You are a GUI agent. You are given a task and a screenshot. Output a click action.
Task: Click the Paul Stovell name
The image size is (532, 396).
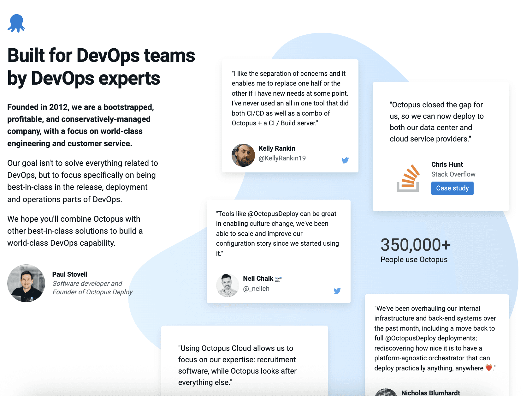tap(70, 274)
